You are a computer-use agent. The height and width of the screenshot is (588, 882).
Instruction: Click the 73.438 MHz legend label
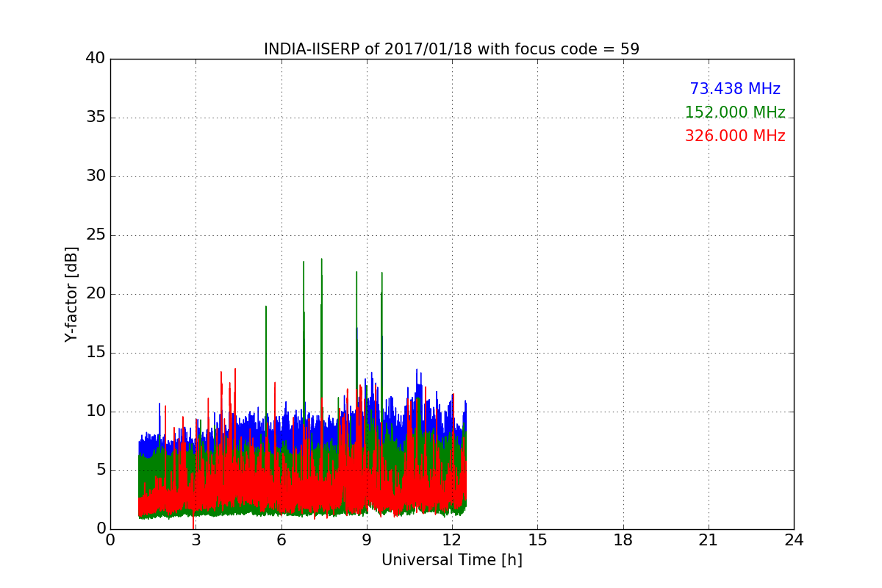point(735,89)
